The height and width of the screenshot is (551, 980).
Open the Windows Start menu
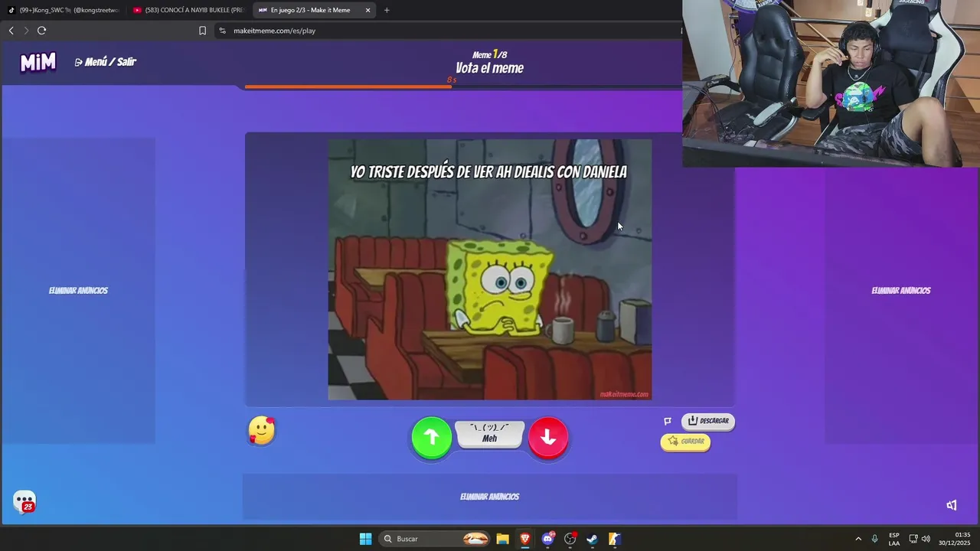tap(365, 539)
